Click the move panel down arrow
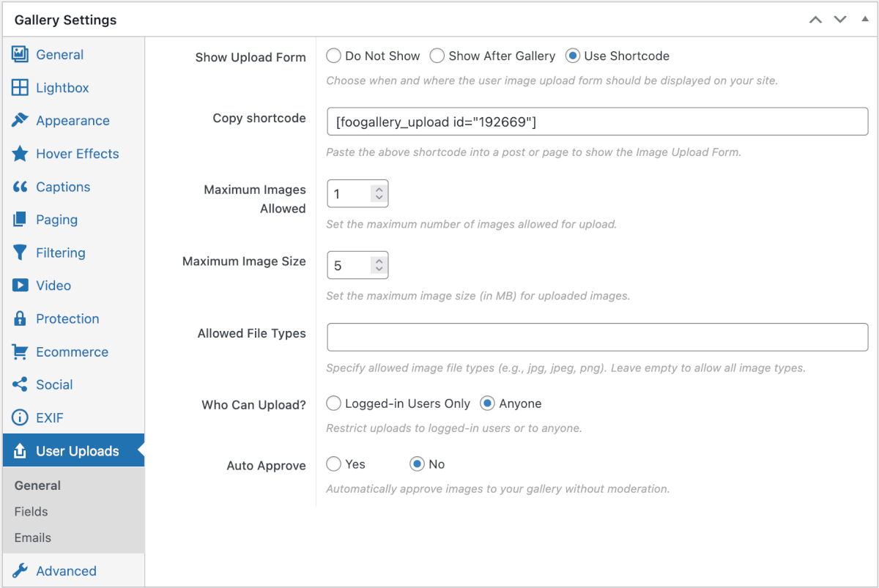Screen dimensions: 879x588 [x=839, y=20]
